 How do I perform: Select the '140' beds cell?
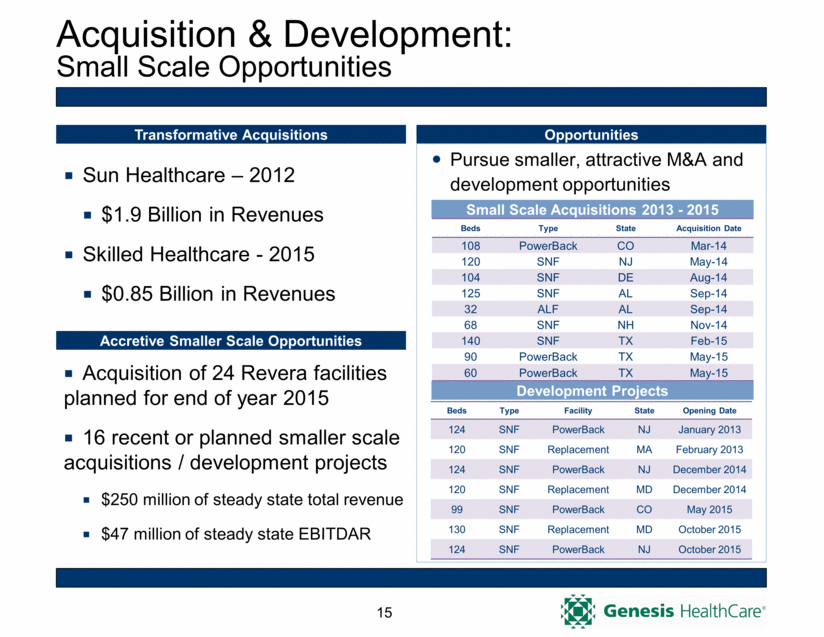[x=470, y=341]
